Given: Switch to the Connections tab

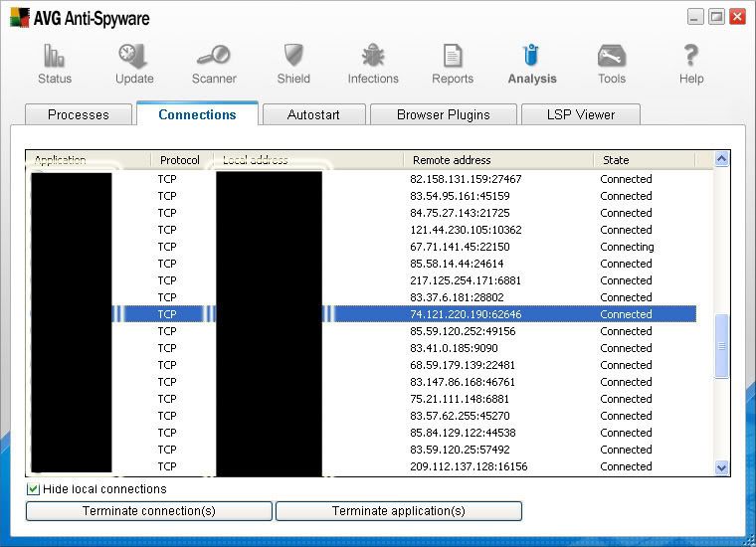Looking at the screenshot, I should 197,114.
